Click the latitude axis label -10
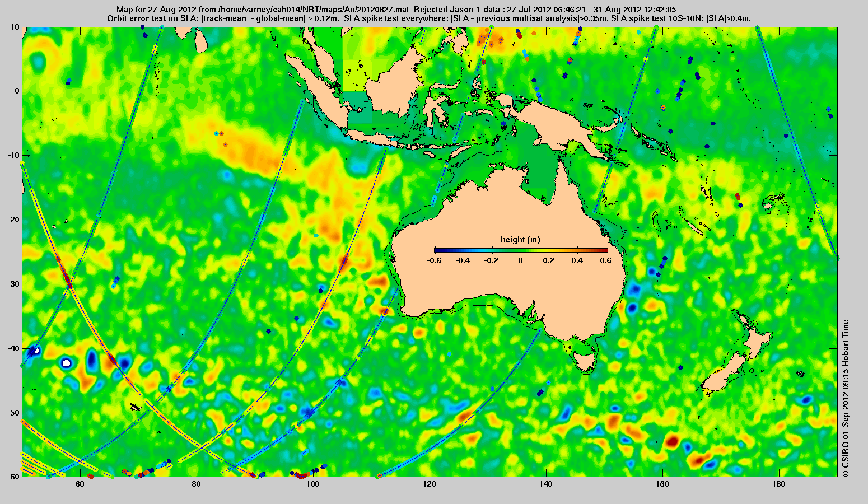868x504 pixels. click(13, 155)
